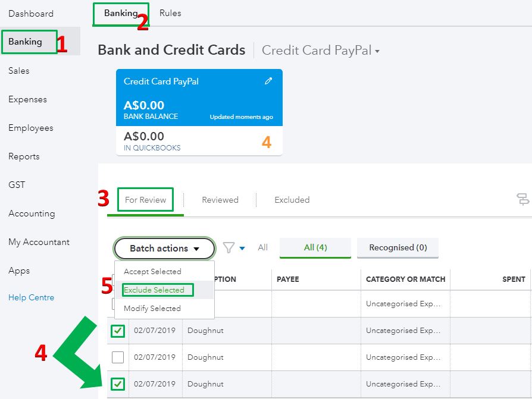Image resolution: width=532 pixels, height=399 pixels.
Task: Click the 02/07/2019 date in the unchecked row
Action: 154,357
